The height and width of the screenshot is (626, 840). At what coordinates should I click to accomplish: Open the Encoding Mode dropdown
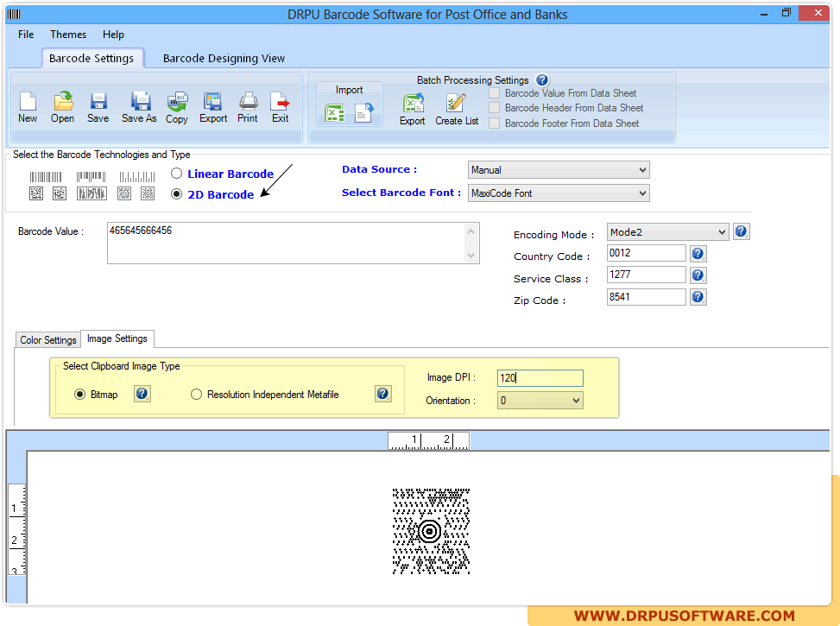pyautogui.click(x=667, y=232)
